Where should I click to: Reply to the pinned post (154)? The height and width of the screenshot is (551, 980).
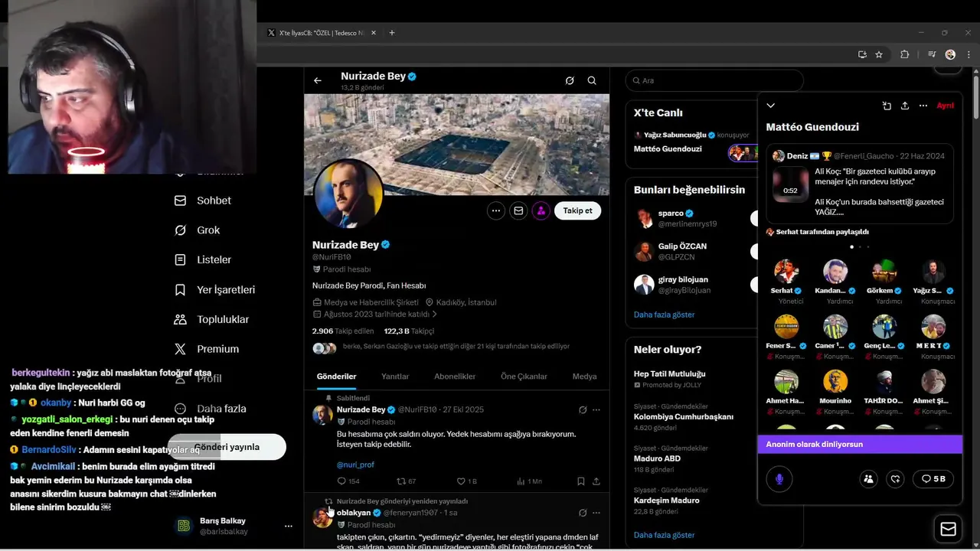click(348, 481)
